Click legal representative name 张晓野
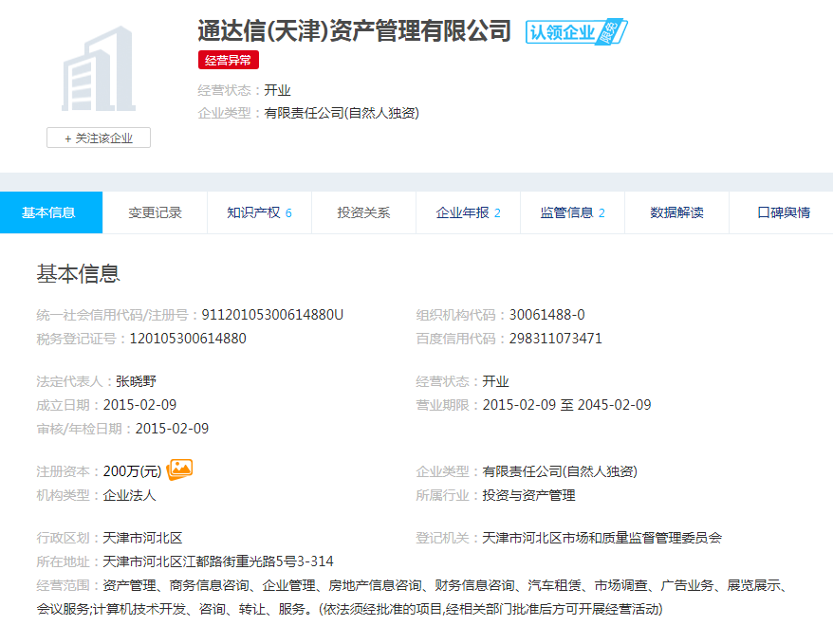The width and height of the screenshot is (833, 644). click(x=136, y=381)
